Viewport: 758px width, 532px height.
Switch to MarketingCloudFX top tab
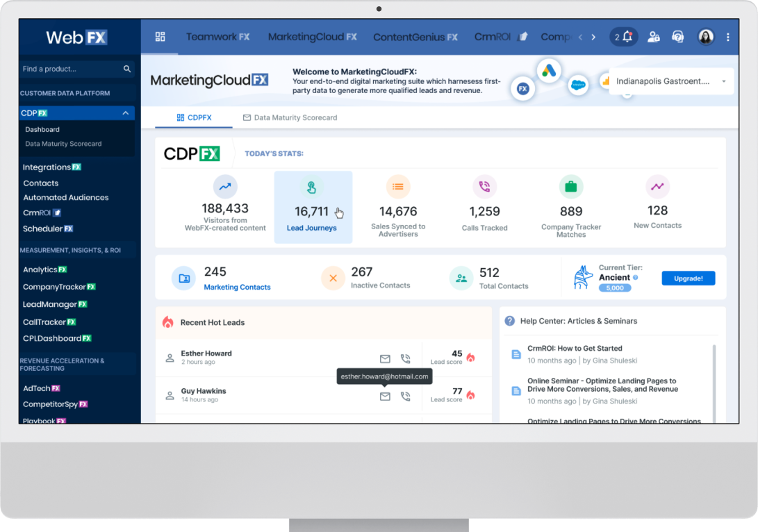[x=312, y=37]
